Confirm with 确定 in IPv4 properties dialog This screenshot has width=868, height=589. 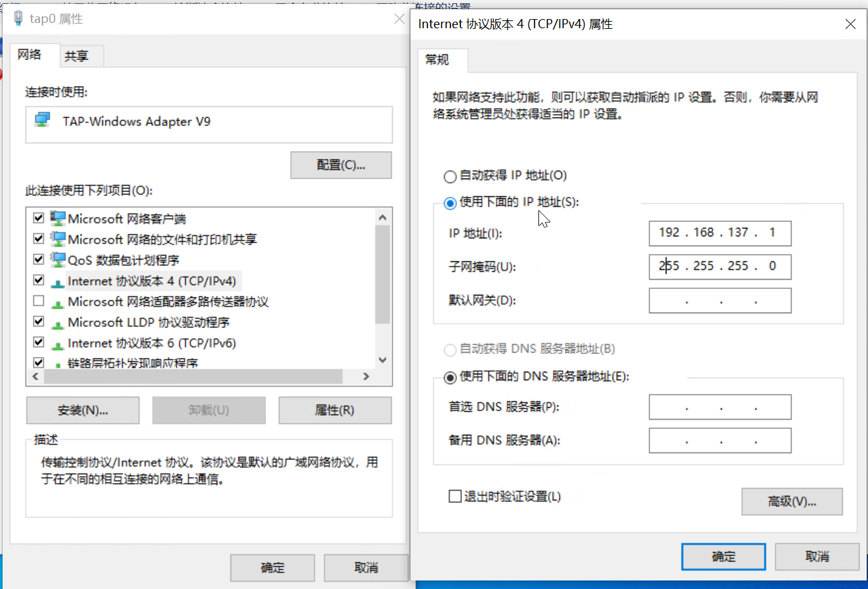pos(724,557)
